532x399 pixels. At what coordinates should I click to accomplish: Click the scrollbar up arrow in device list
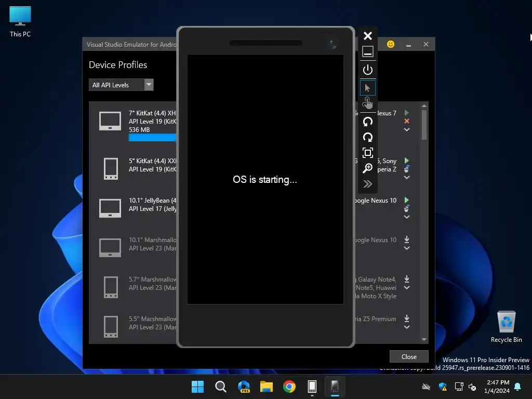point(424,106)
